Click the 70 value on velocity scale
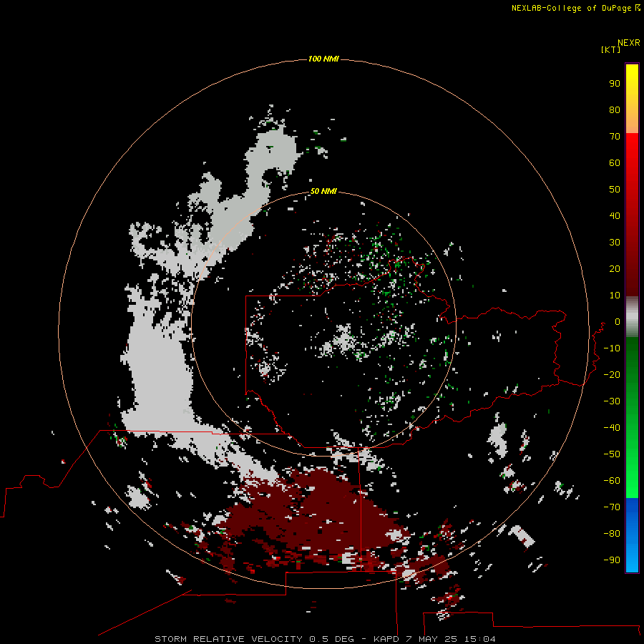 (x=615, y=137)
